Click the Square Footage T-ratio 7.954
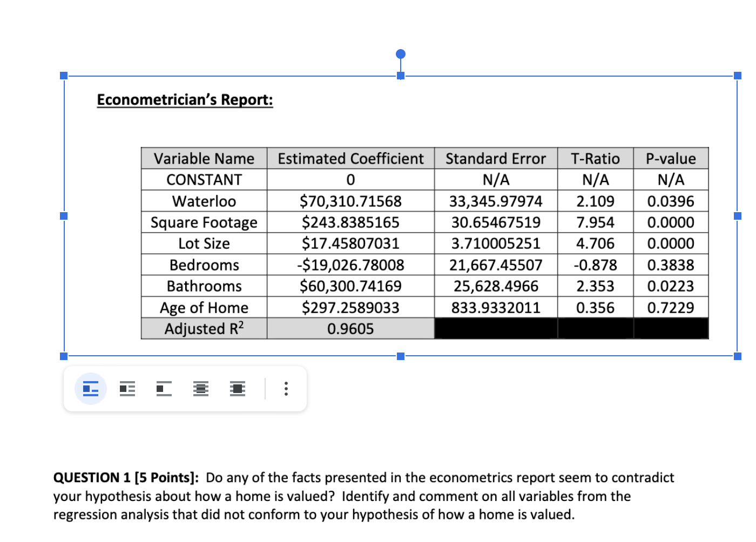The height and width of the screenshot is (542, 756). 596,222
